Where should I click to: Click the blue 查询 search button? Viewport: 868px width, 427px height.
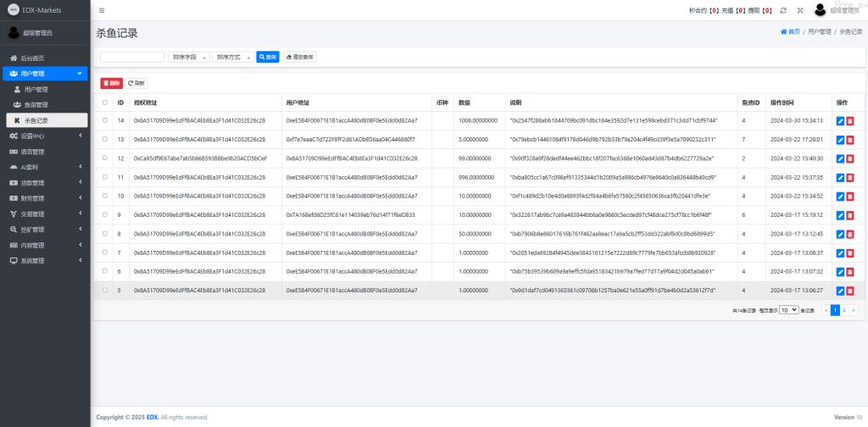pyautogui.click(x=267, y=57)
